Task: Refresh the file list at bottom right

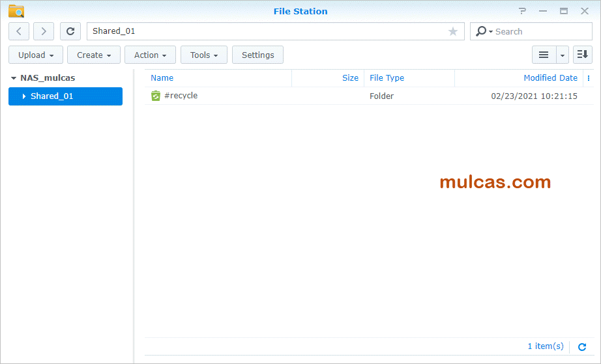Action: tap(582, 347)
